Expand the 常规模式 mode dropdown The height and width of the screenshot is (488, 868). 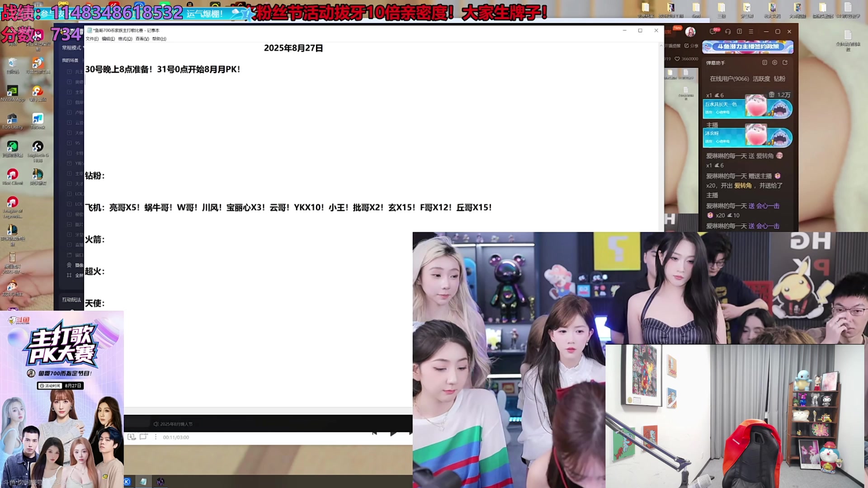(x=73, y=47)
